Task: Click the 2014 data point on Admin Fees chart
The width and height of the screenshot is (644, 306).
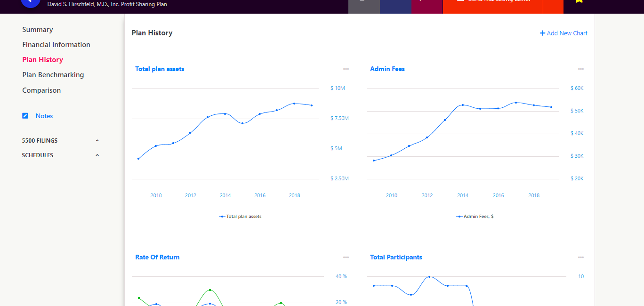Action: pos(463,105)
